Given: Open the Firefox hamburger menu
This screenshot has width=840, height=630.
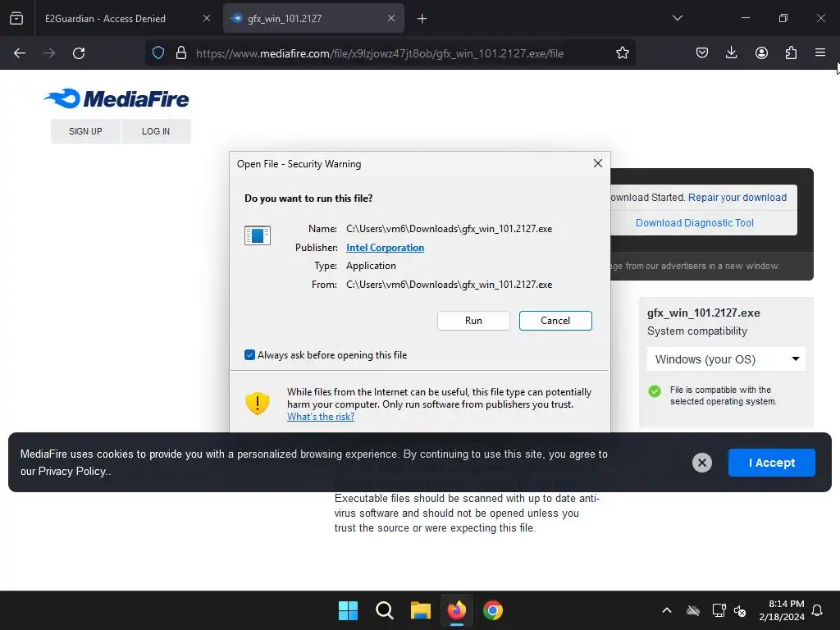Looking at the screenshot, I should (x=820, y=52).
